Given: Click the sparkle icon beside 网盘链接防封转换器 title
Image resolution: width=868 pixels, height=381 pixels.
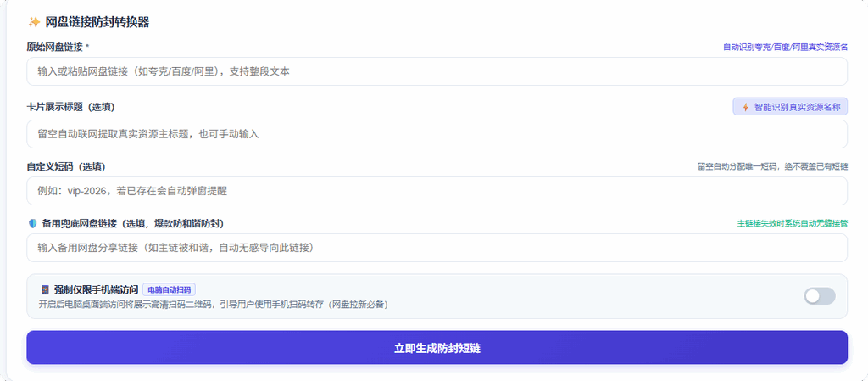Looking at the screenshot, I should click(x=34, y=22).
